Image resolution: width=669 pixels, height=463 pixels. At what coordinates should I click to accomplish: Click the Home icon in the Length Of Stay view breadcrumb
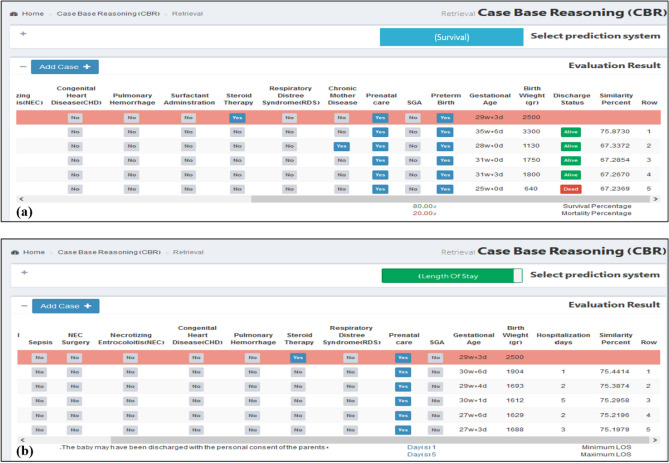pyautogui.click(x=15, y=252)
